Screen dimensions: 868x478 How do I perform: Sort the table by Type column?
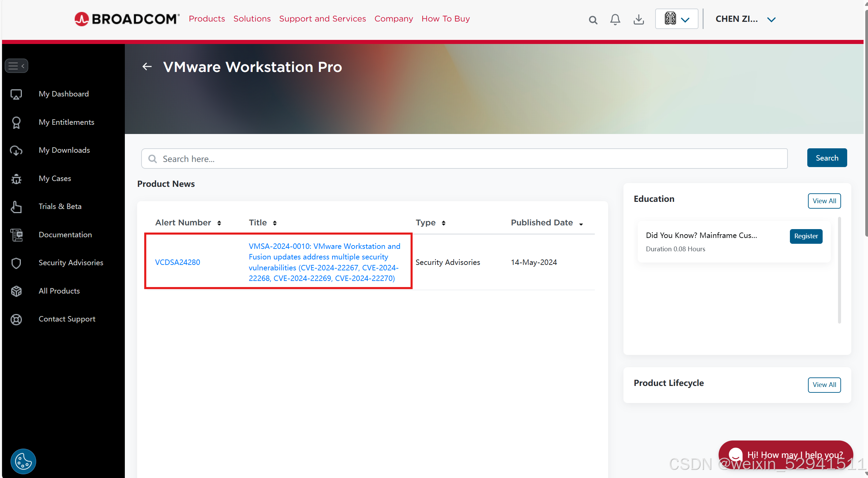coord(443,223)
